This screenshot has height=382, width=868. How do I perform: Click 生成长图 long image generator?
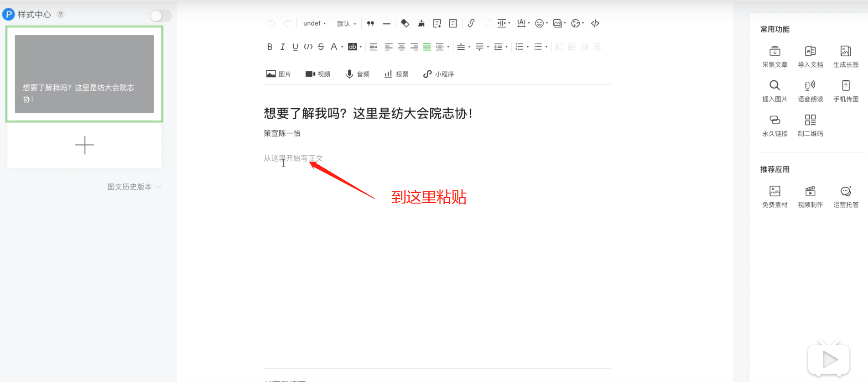tap(846, 57)
